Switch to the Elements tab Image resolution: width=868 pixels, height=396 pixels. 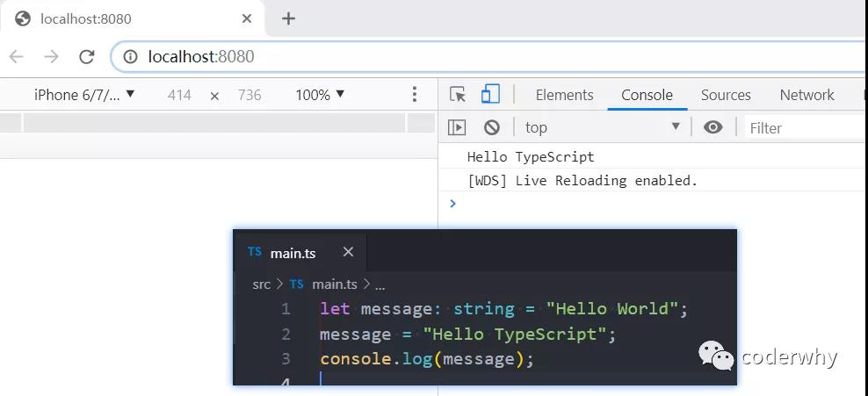tap(564, 95)
